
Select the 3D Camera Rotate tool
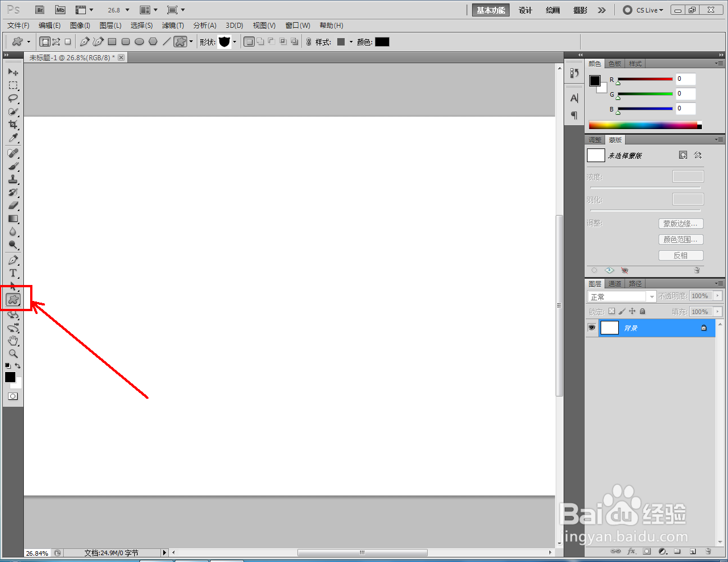13,328
